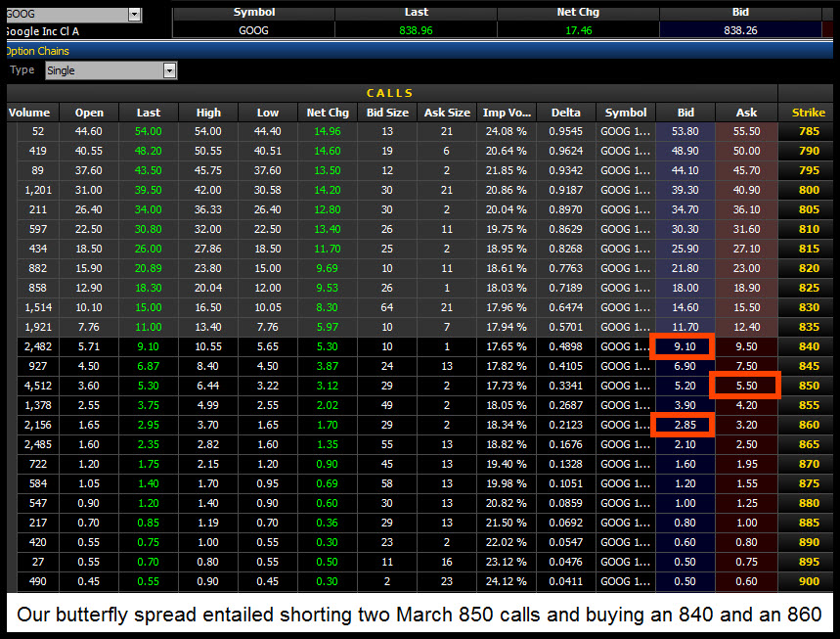The width and height of the screenshot is (840, 639).
Task: Click implied volatility 24.08 %
Action: pos(507,131)
